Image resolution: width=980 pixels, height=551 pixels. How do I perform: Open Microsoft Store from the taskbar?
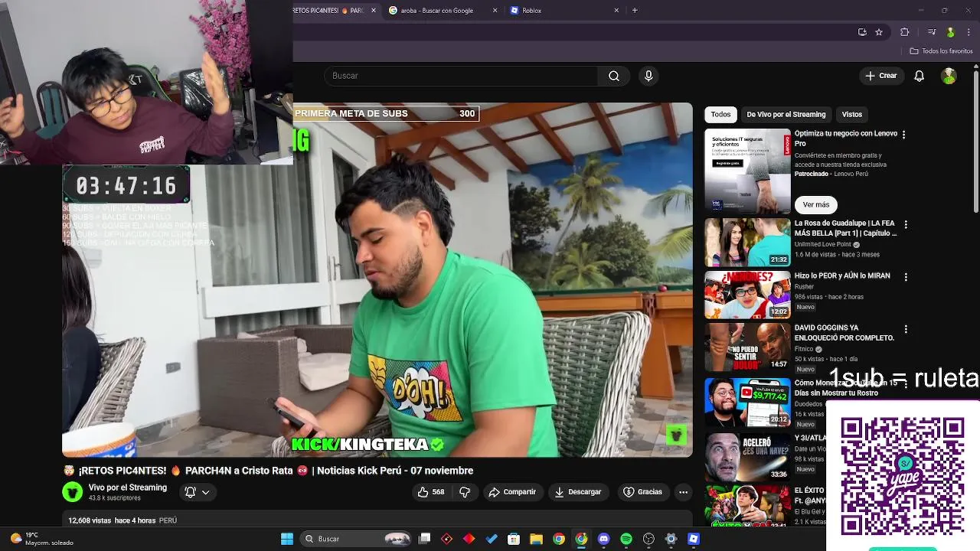coord(514,539)
